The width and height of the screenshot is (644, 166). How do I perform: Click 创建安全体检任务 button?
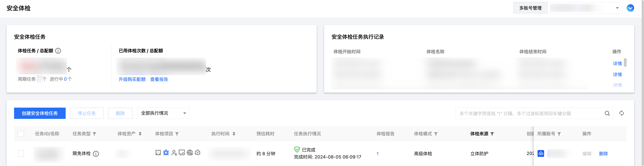pyautogui.click(x=40, y=113)
